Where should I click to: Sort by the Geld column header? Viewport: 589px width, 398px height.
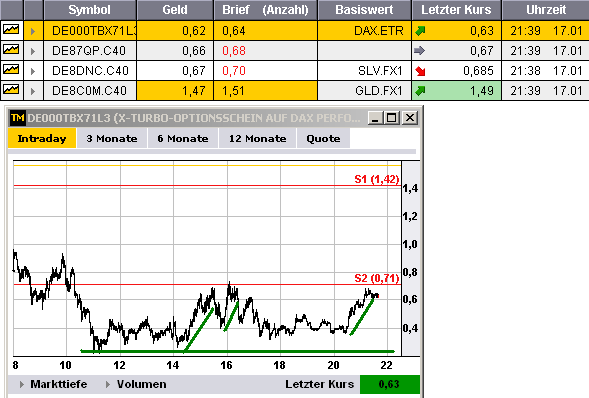[175, 10]
